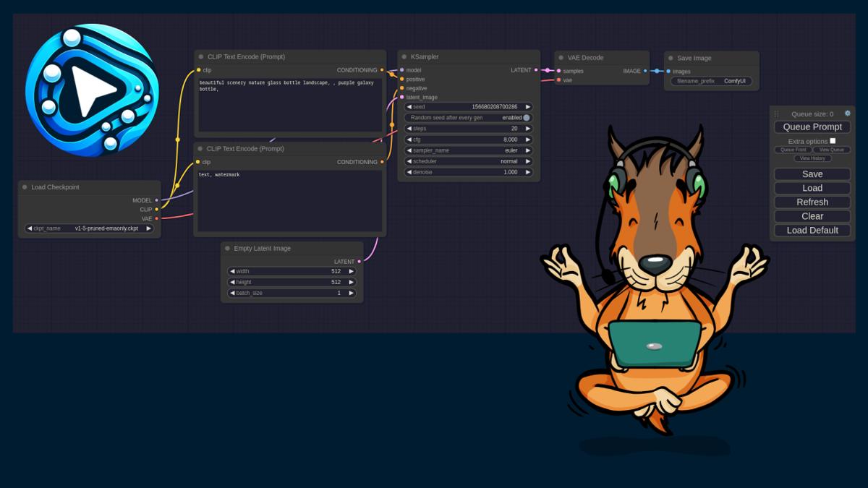The image size is (868, 488).
Task: Collapse the Load Checkpoint node
Action: [x=23, y=187]
